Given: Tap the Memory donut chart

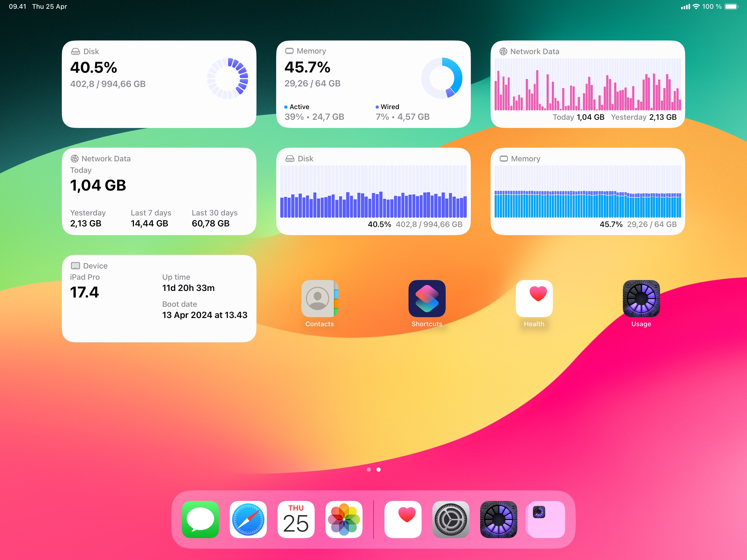Looking at the screenshot, I should (x=442, y=78).
